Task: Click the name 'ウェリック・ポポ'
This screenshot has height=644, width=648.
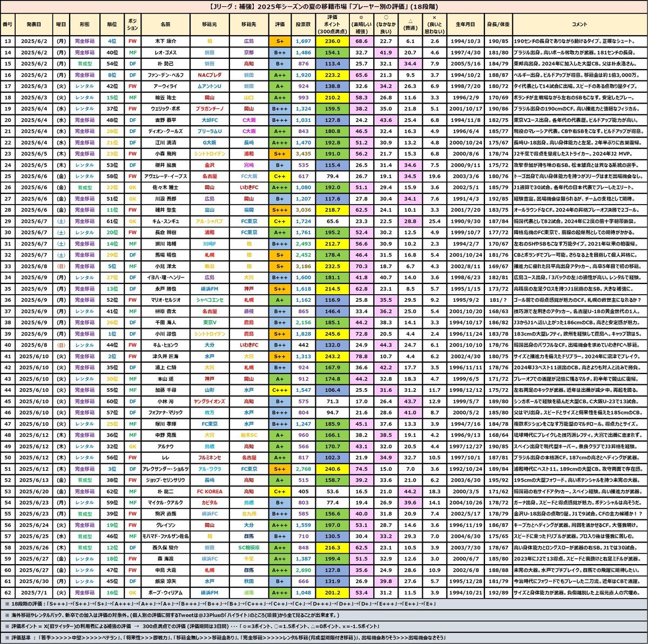Action: click(x=165, y=109)
